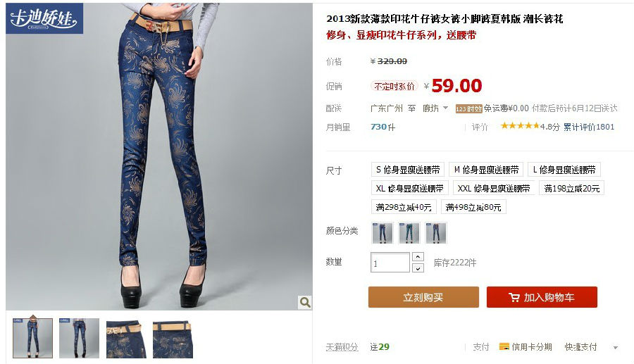Viewport: 634px width, 364px height.
Task: Click the 卡迪娇娃 brand logo
Action: (x=44, y=18)
